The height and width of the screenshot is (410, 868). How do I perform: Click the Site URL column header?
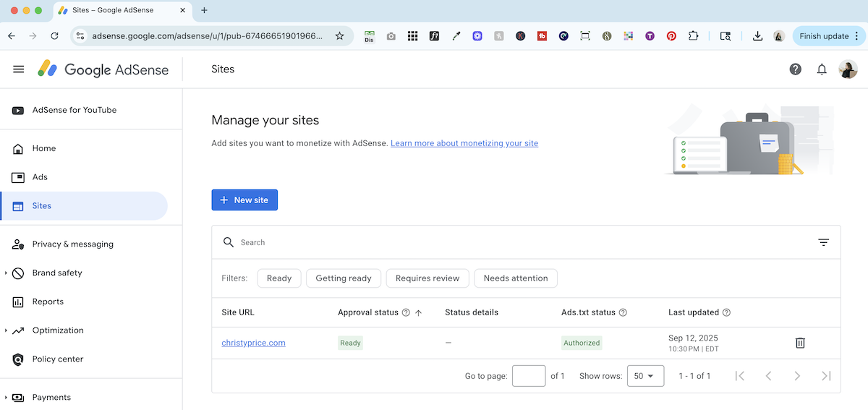click(x=238, y=312)
